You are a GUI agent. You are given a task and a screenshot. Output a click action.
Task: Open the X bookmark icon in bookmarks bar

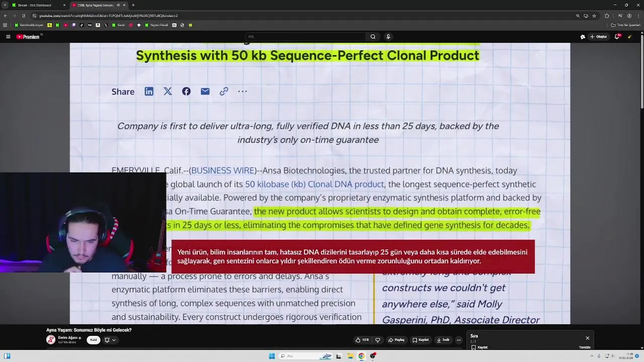[x=106, y=25]
